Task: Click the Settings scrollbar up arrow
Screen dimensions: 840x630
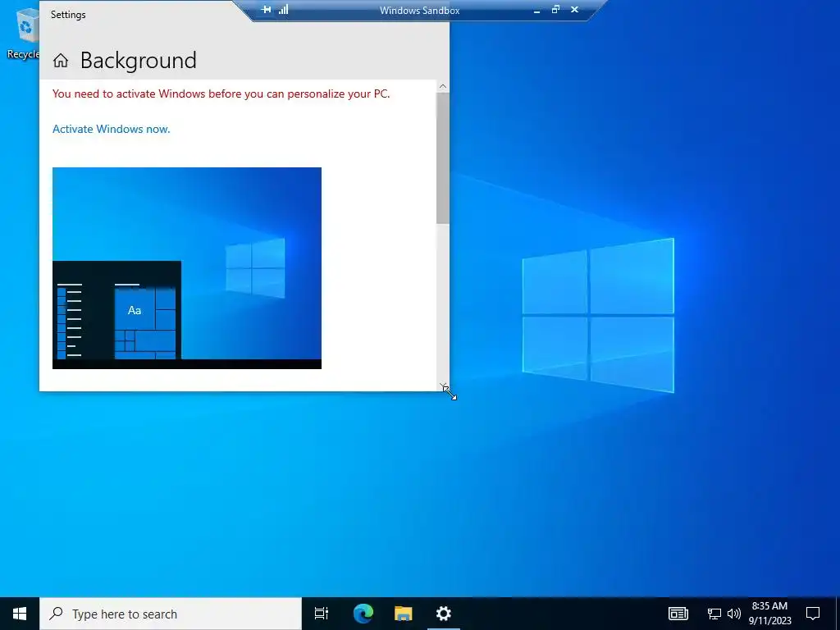Action: pyautogui.click(x=442, y=86)
